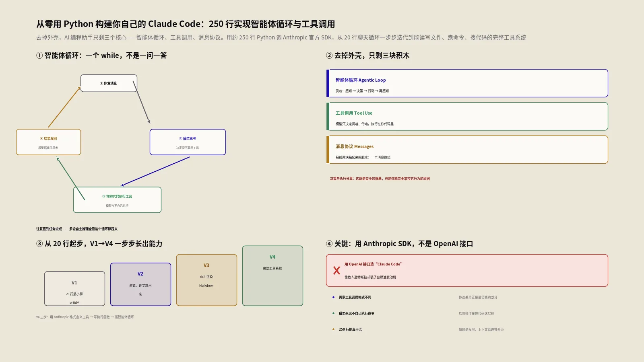Click the text '危险操作在你代码这层拦'
This screenshot has width=644, height=362.
pyautogui.click(x=477, y=313)
